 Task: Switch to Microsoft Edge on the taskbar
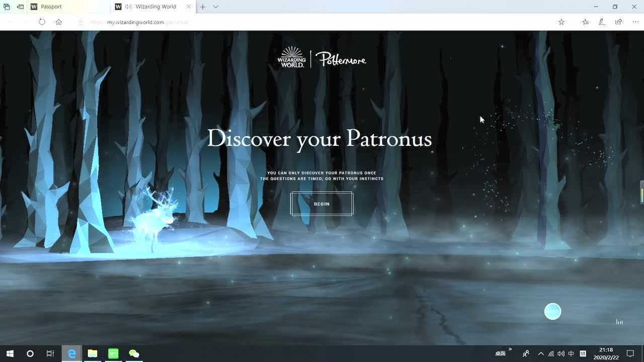click(x=71, y=353)
